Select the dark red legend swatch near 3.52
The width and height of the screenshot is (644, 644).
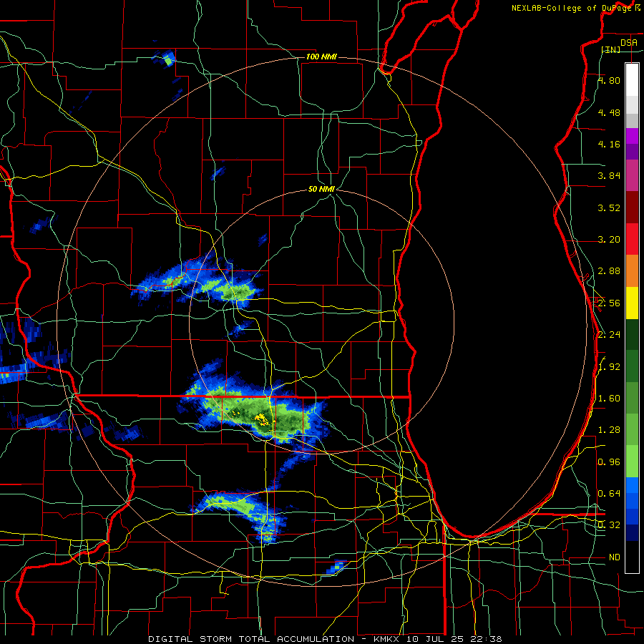coord(632,208)
